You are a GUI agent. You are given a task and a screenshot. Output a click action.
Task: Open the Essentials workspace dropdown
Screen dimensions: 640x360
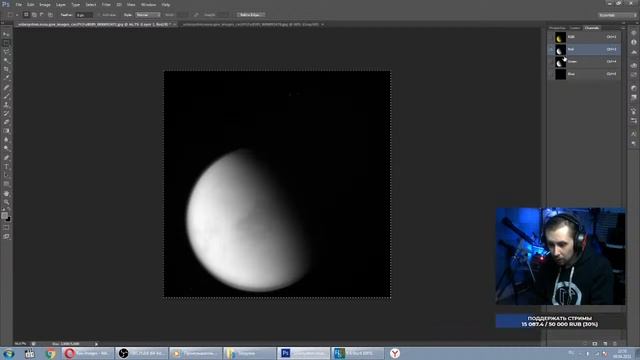[x=617, y=15]
